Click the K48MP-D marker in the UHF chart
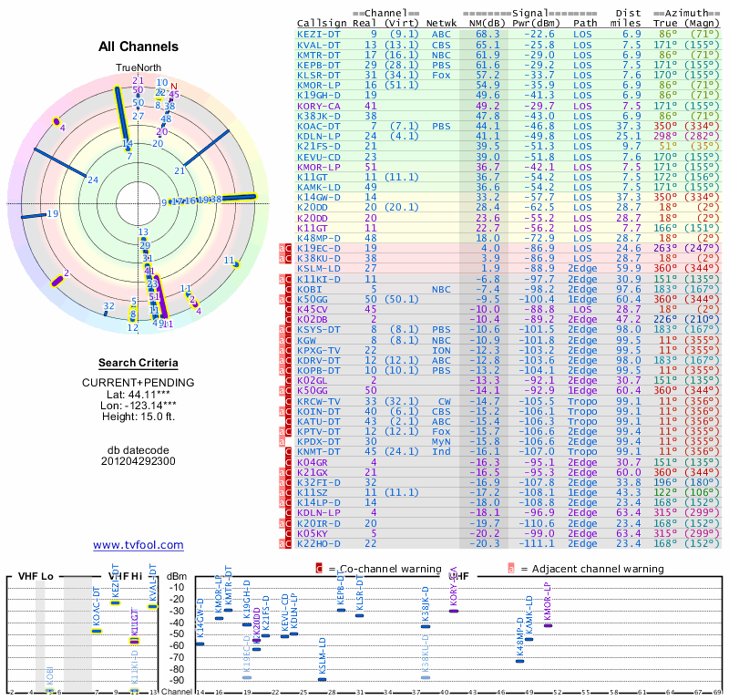 pos(519,661)
